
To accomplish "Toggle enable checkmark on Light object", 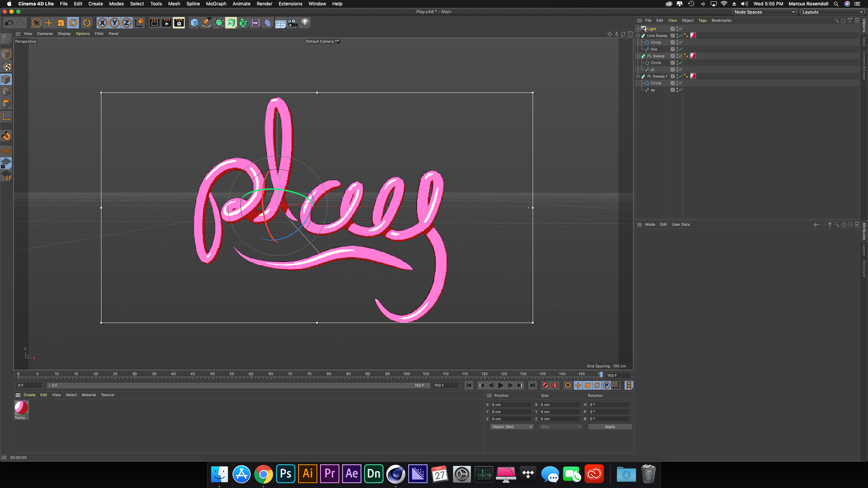I will 680,28.
